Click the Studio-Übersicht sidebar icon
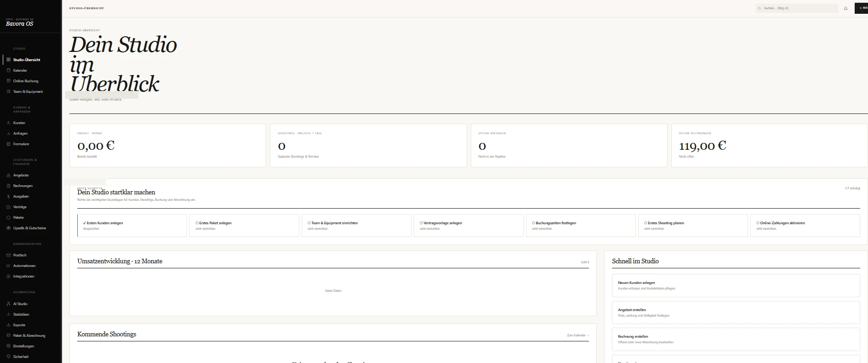 pyautogui.click(x=9, y=60)
